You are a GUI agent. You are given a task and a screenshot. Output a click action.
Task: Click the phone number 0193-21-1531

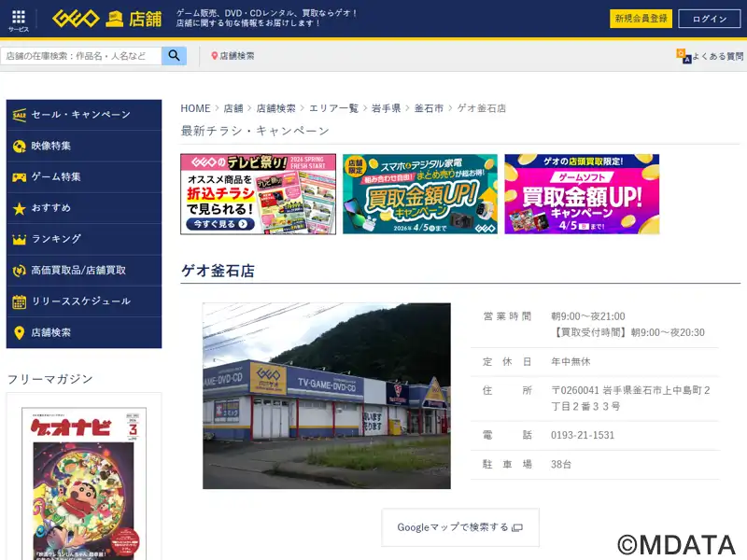(583, 435)
